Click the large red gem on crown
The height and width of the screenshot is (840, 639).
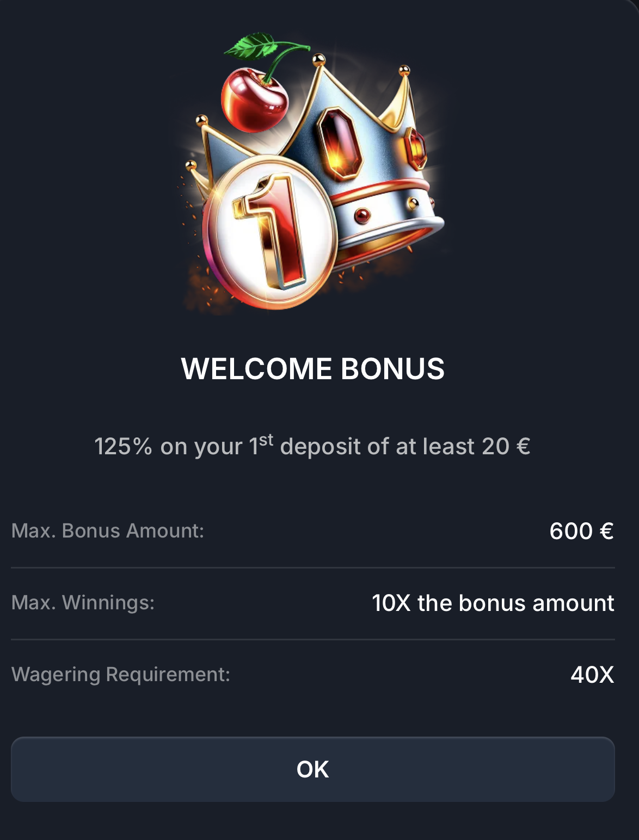(x=339, y=143)
